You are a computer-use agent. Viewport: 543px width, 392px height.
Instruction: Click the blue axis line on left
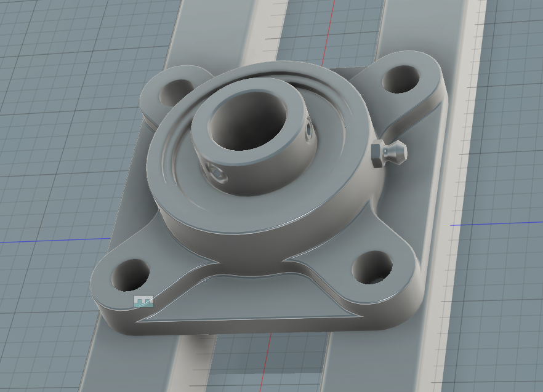click(x=49, y=241)
